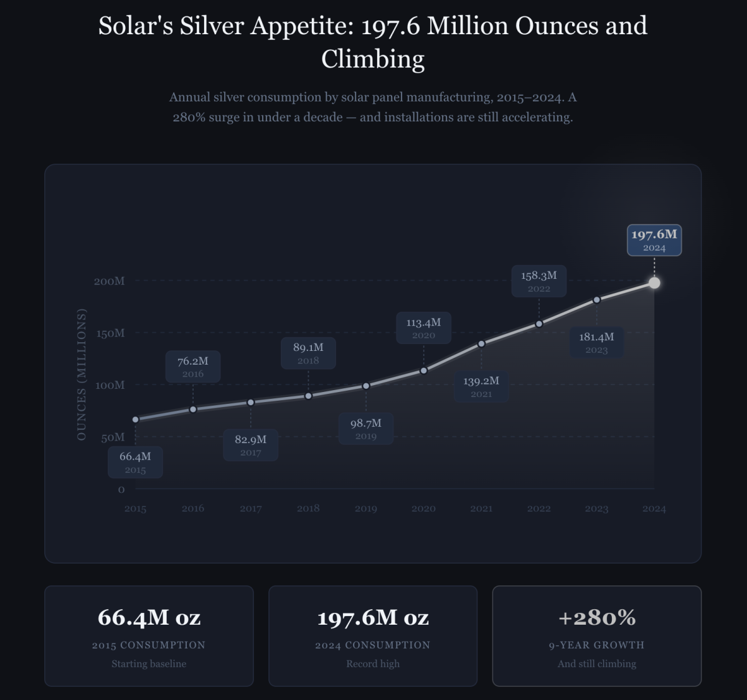Image resolution: width=747 pixels, height=700 pixels.
Task: Select the 98.7M 2019 data label
Action: click(x=366, y=429)
